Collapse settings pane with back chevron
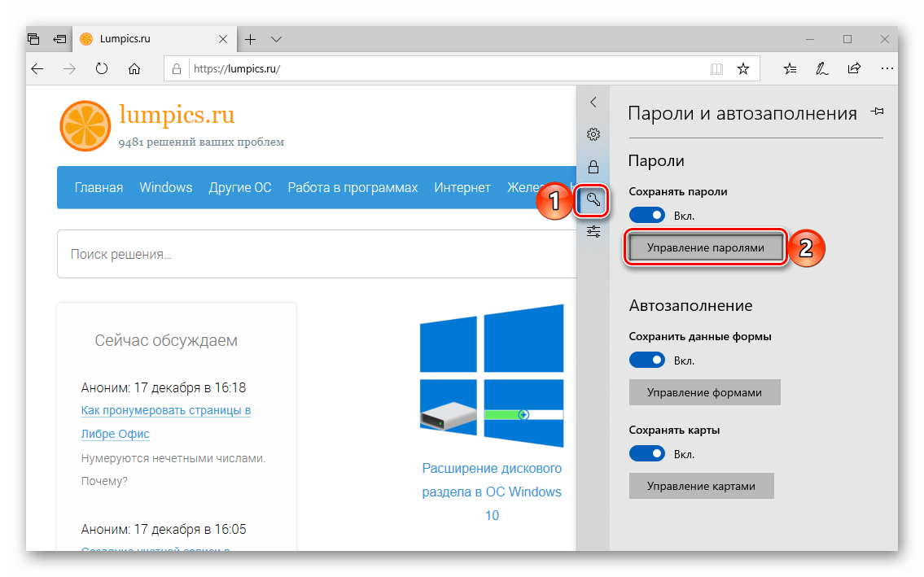The height and width of the screenshot is (577, 924). (593, 102)
